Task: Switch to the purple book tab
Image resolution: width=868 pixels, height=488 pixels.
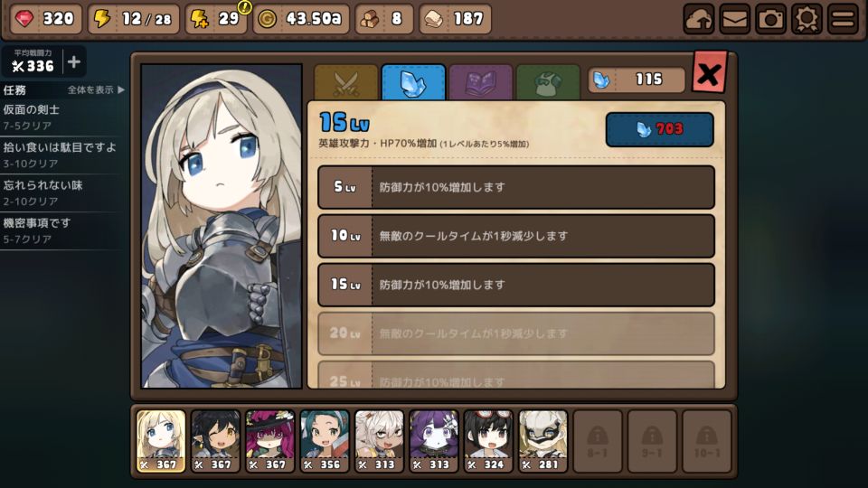Action: click(x=480, y=83)
